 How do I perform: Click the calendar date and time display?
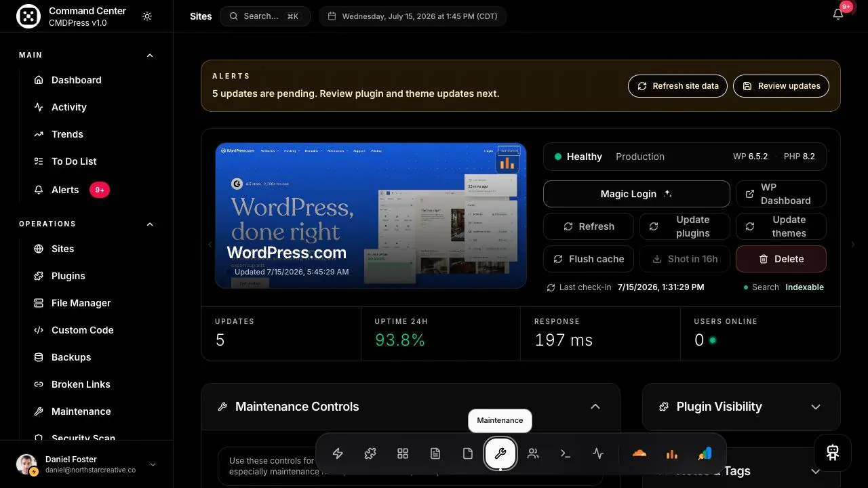[412, 16]
